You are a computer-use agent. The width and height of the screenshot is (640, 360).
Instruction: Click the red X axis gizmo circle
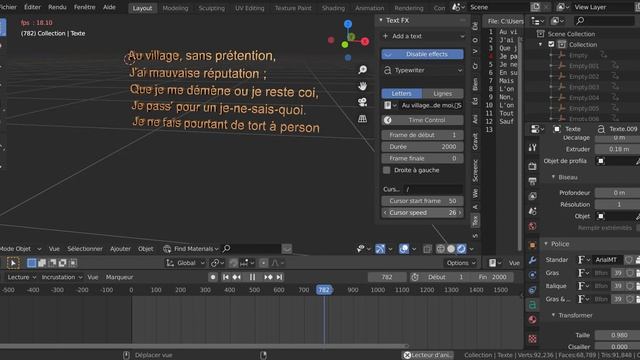pos(365,41)
